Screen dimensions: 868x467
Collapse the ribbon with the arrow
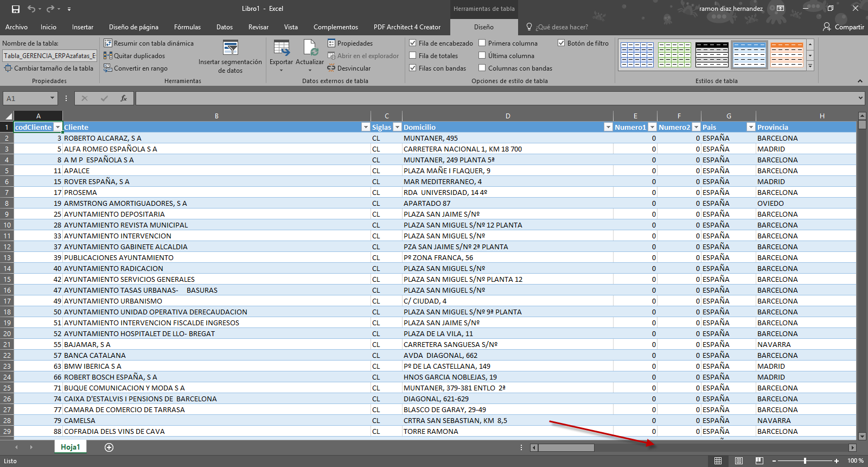point(860,81)
